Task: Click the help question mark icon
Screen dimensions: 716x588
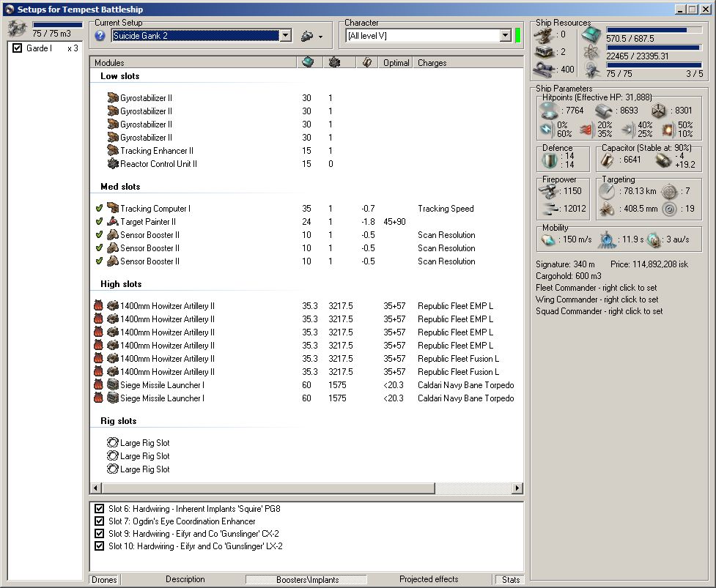Action: coord(100,36)
